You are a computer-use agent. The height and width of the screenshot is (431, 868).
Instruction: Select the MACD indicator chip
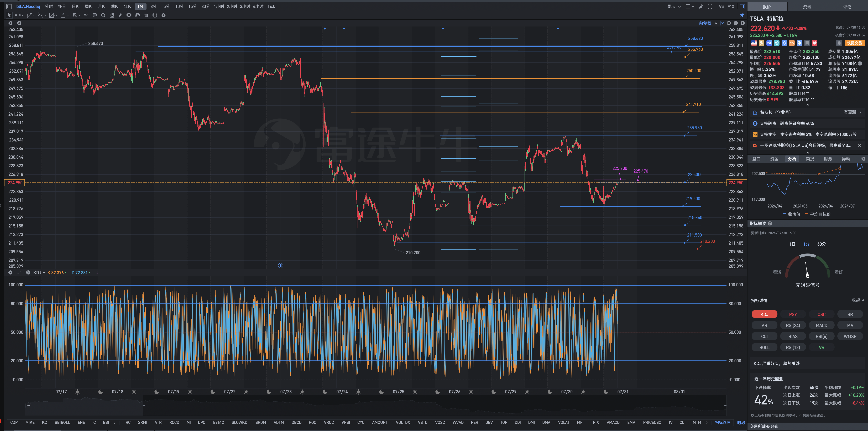click(x=821, y=326)
